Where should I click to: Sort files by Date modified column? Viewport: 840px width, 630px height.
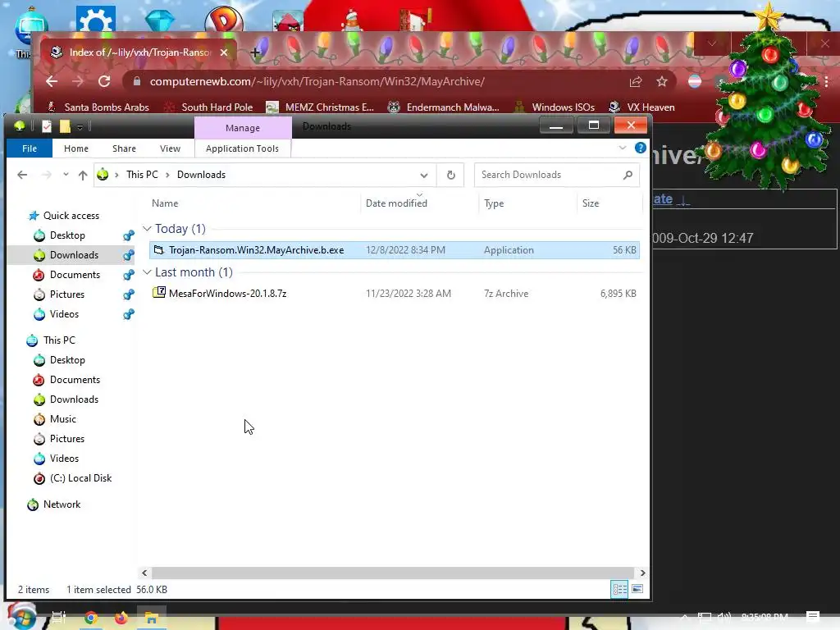click(396, 203)
